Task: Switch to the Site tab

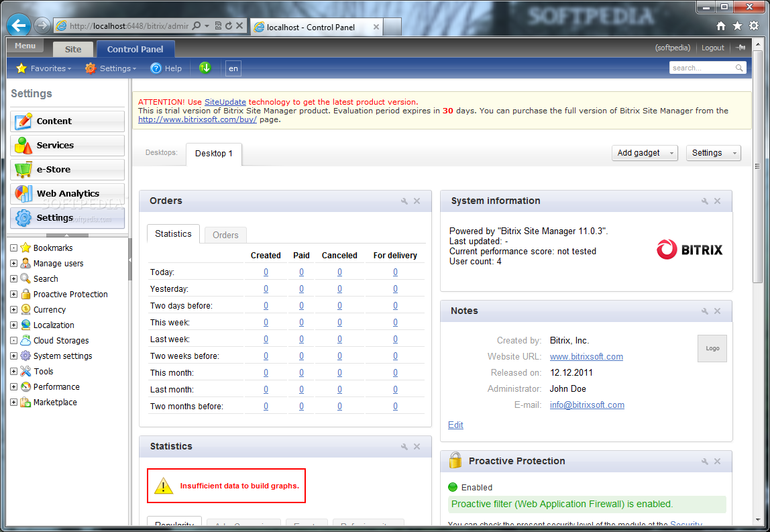Action: 72,49
